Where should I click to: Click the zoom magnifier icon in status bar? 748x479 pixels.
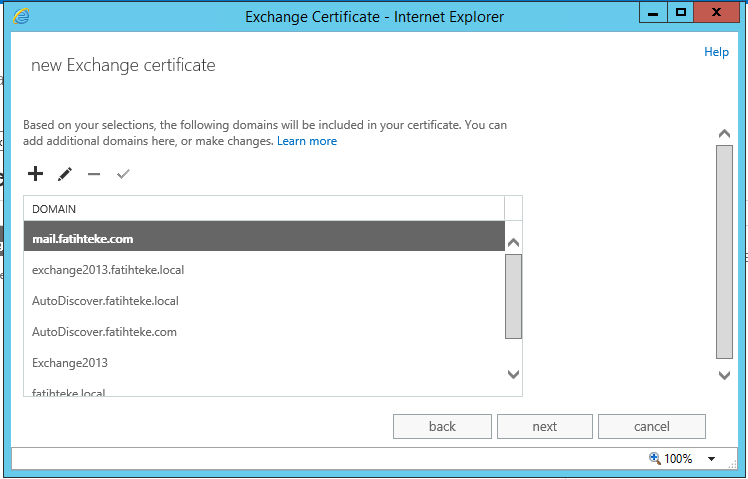655,458
